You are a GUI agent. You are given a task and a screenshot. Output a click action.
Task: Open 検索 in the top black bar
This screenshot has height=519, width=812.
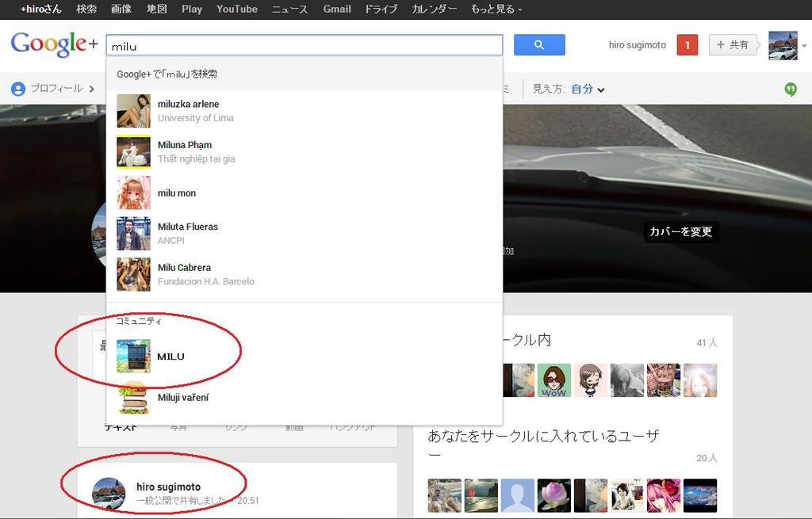pos(86,9)
